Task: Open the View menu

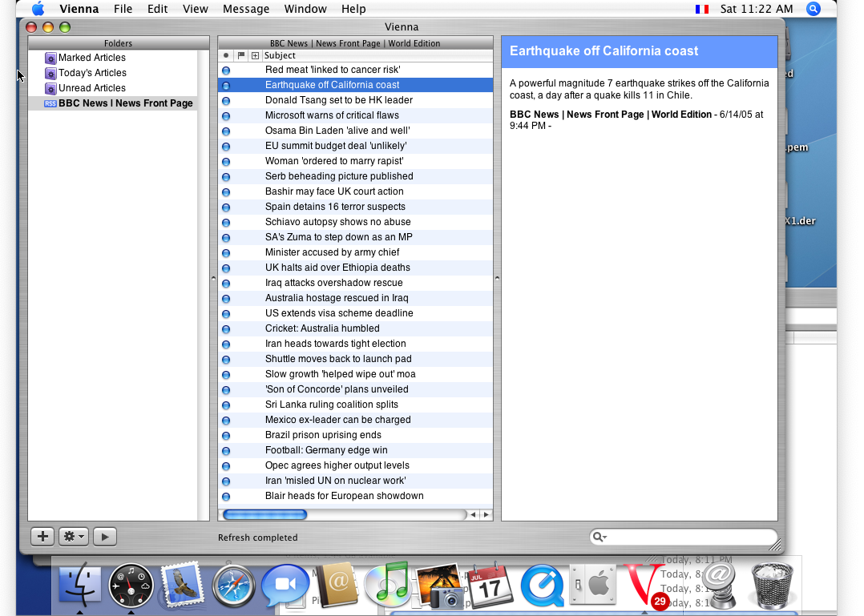Action: [196, 9]
